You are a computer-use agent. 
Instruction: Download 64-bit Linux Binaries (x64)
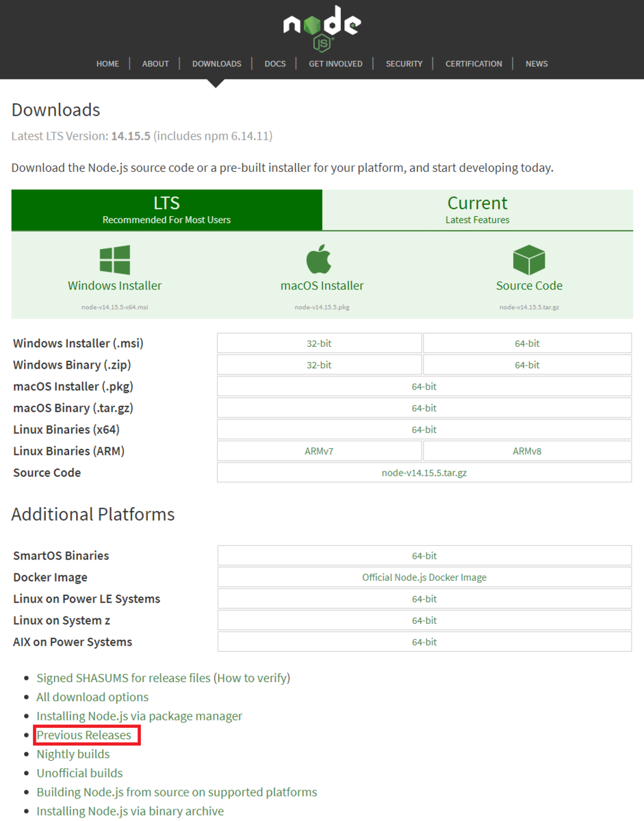click(x=424, y=430)
